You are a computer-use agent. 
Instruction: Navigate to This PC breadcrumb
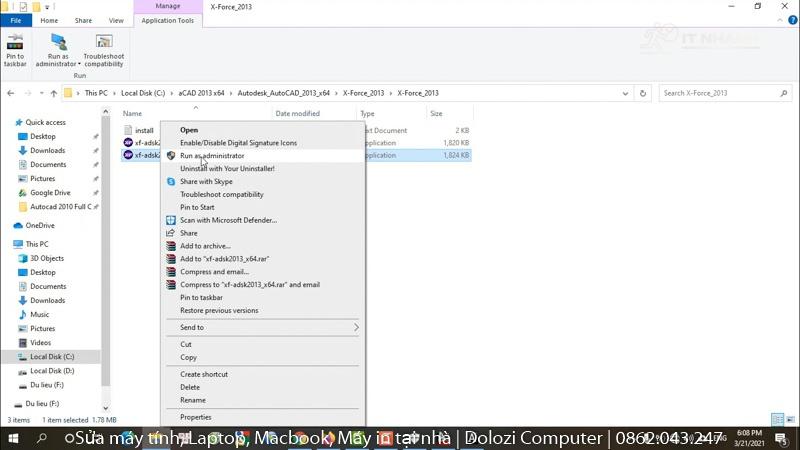coord(96,93)
